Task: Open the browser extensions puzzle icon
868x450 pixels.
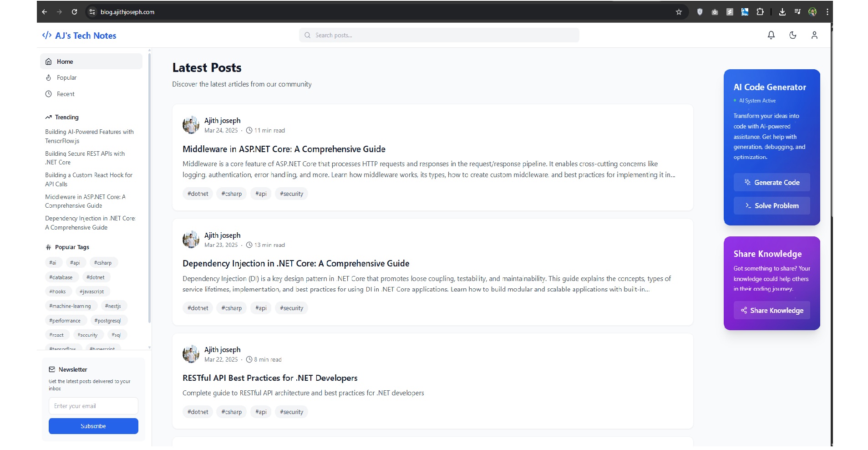Action: (x=760, y=12)
